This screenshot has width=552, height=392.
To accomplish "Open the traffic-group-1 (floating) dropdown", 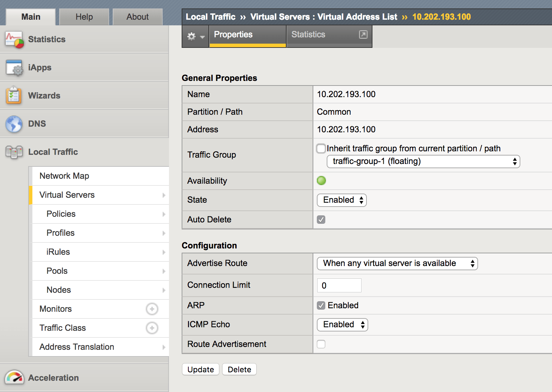I will point(424,162).
